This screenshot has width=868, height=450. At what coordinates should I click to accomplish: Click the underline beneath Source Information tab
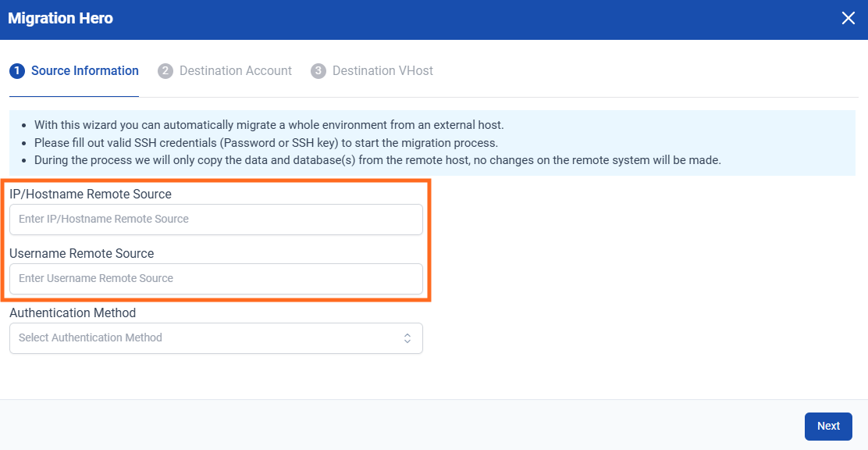(74, 96)
